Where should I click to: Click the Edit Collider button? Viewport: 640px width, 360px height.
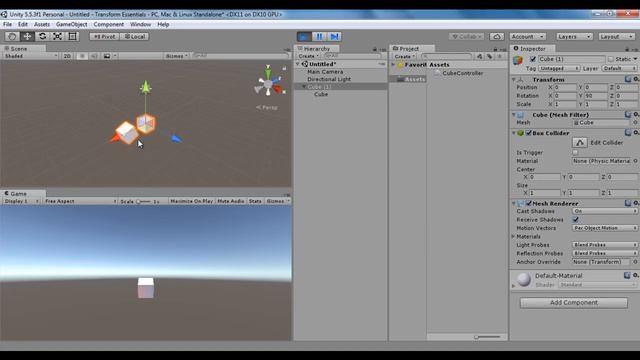[x=580, y=142]
